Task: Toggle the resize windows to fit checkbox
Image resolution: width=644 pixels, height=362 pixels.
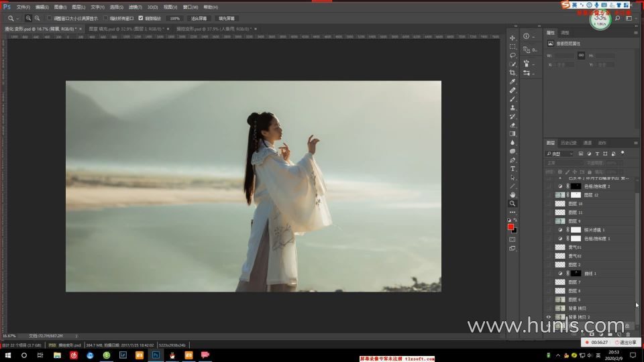Action: 49,18
